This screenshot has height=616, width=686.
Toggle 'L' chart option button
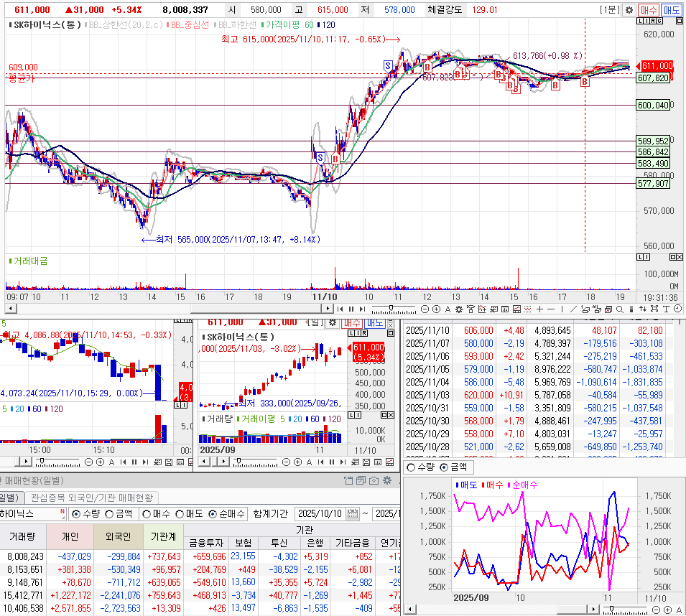click(x=640, y=21)
